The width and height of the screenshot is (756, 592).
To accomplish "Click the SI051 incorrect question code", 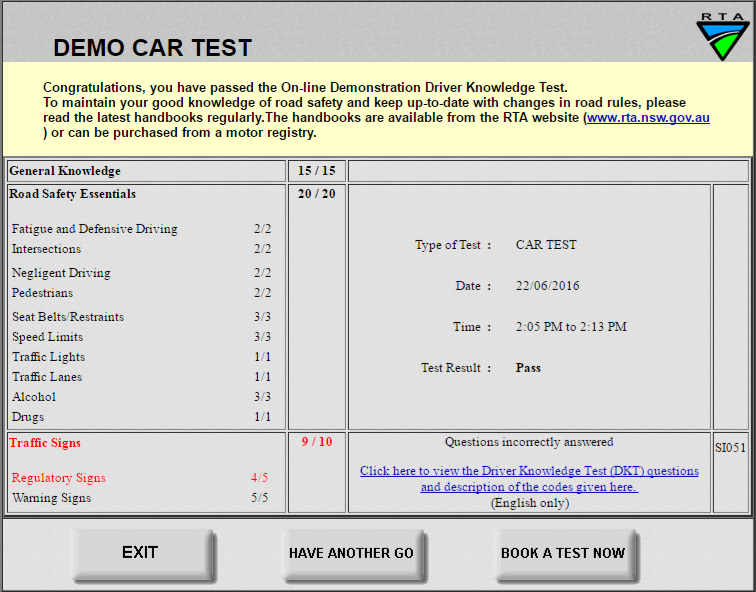I will [729, 448].
